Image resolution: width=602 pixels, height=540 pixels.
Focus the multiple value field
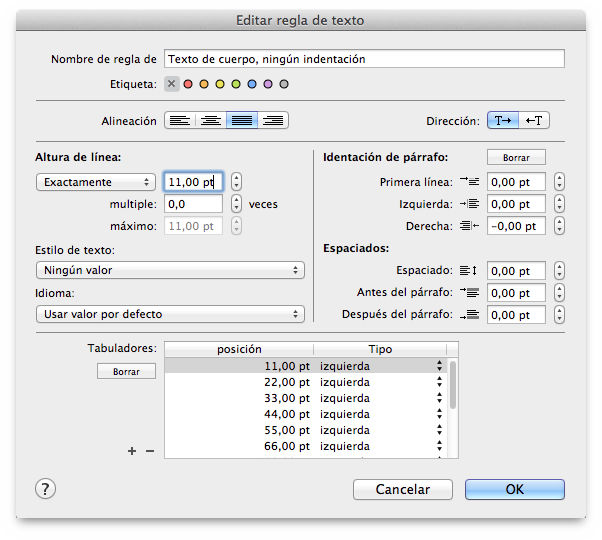tap(194, 204)
